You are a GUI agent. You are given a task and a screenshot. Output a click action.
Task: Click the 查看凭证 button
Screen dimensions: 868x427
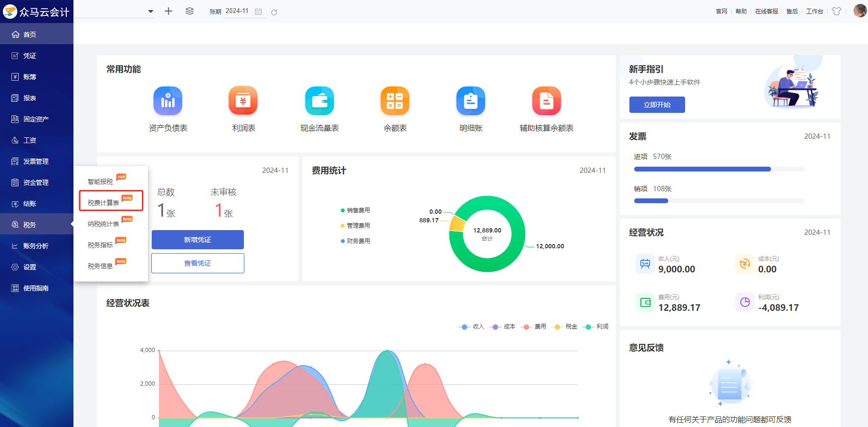point(198,263)
